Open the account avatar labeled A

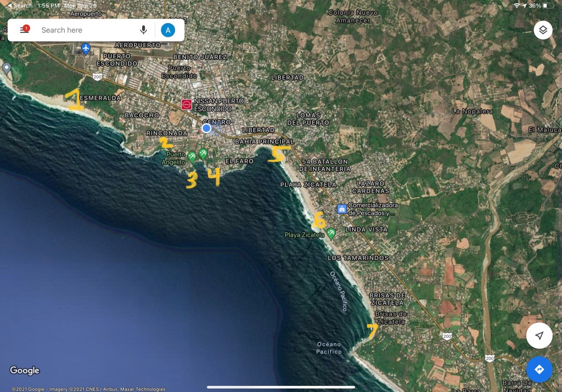click(x=168, y=30)
